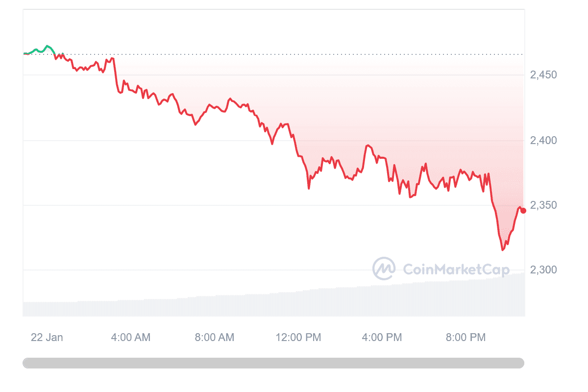Click the 4:00 PM time axis label
The height and width of the screenshot is (392, 588).
click(382, 337)
